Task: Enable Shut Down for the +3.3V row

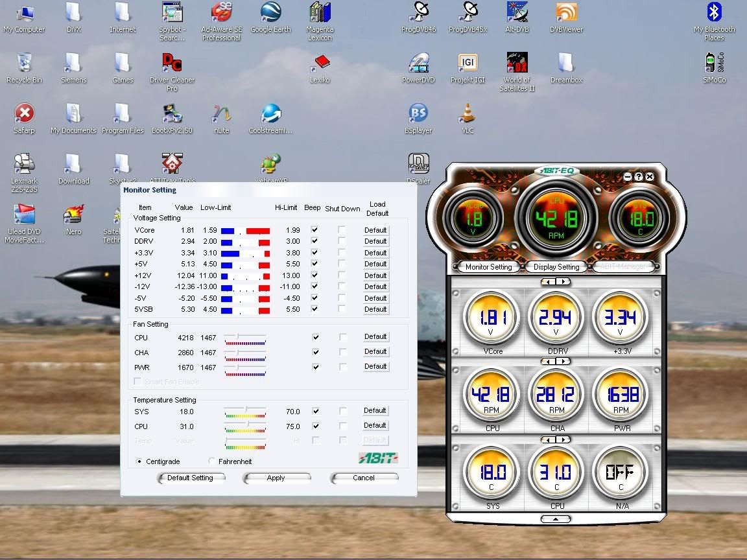Action: (x=342, y=252)
